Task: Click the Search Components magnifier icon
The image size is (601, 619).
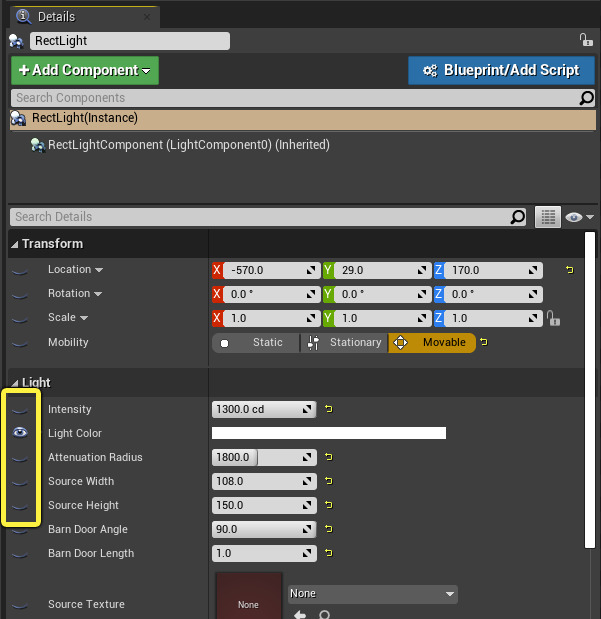Action: (x=586, y=98)
